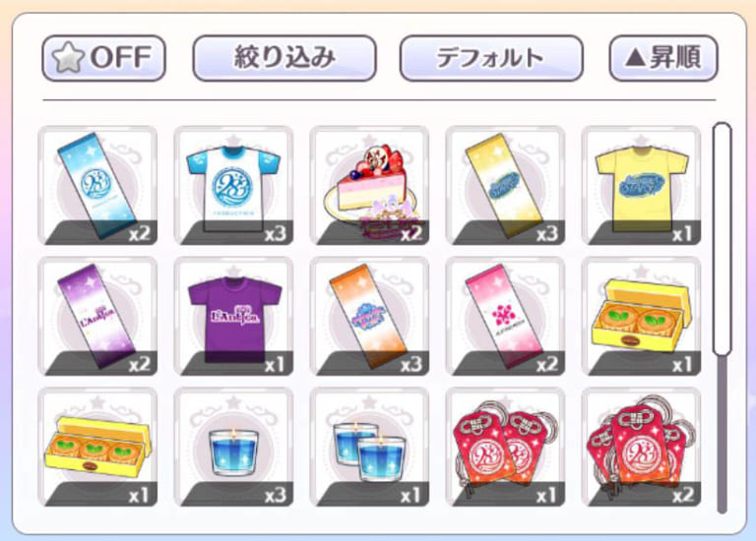Viewport: 756px width, 541px height.
Task: Choose the red 283 charm bundle x2
Action: coord(642,447)
